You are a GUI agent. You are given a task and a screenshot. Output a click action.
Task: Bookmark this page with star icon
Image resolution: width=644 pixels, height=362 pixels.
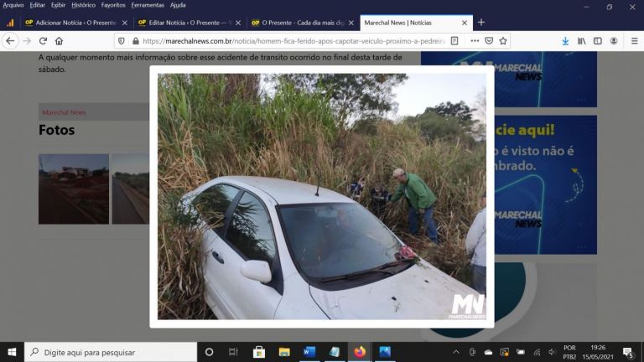tap(503, 41)
